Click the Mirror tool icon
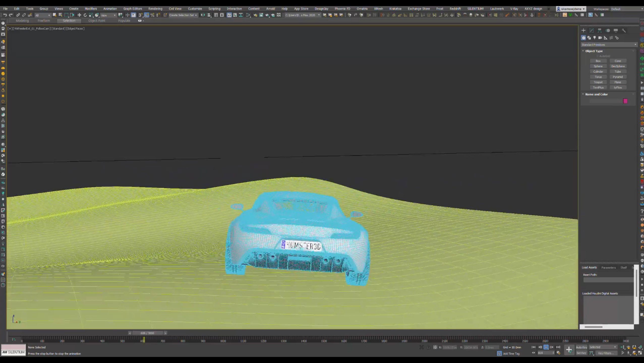This screenshot has height=363, width=644. [203, 15]
